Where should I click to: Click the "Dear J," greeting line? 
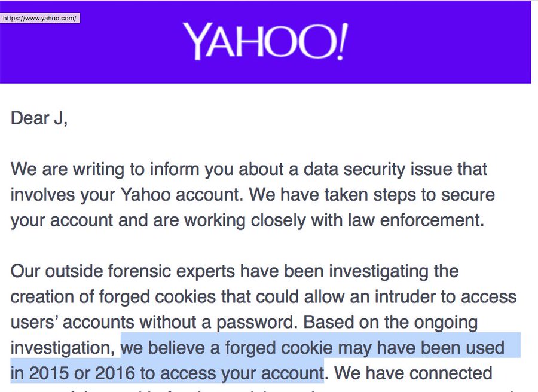tap(39, 118)
